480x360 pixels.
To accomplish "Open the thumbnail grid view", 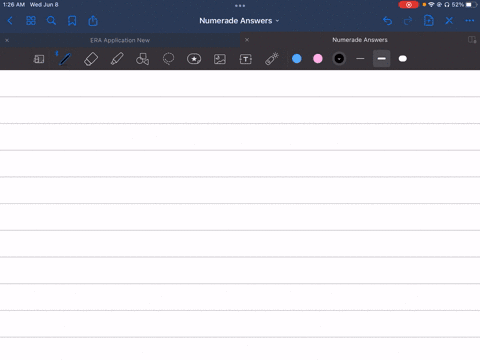I will [x=31, y=21].
